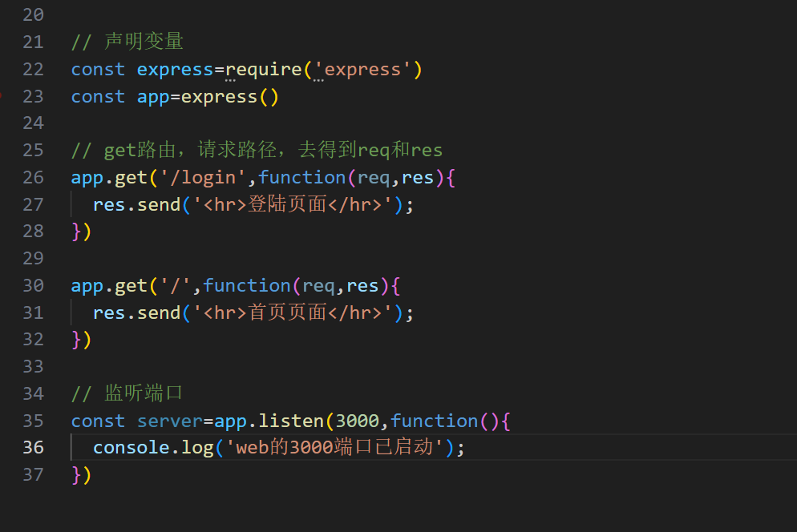The width and height of the screenshot is (797, 532).
Task: Click the 'function' keyword on line 26
Action: 302,177
